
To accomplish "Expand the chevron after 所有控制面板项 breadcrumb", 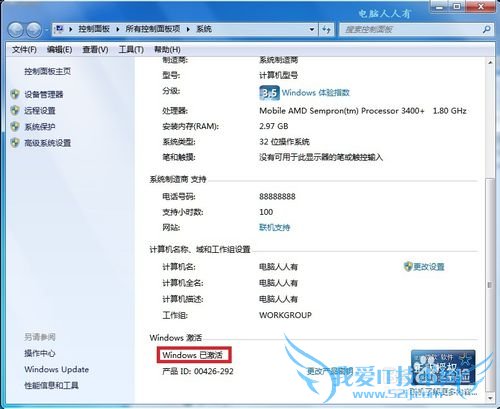I will 188,29.
